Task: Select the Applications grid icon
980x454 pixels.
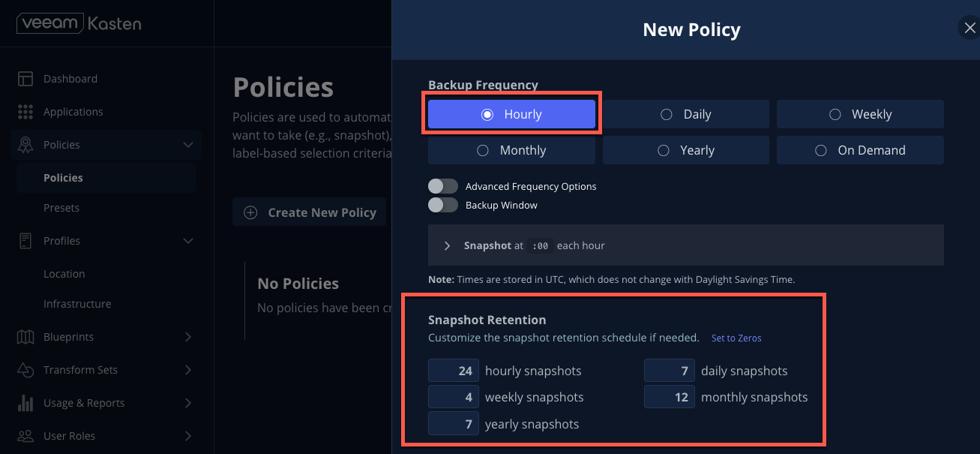Action: [25, 112]
